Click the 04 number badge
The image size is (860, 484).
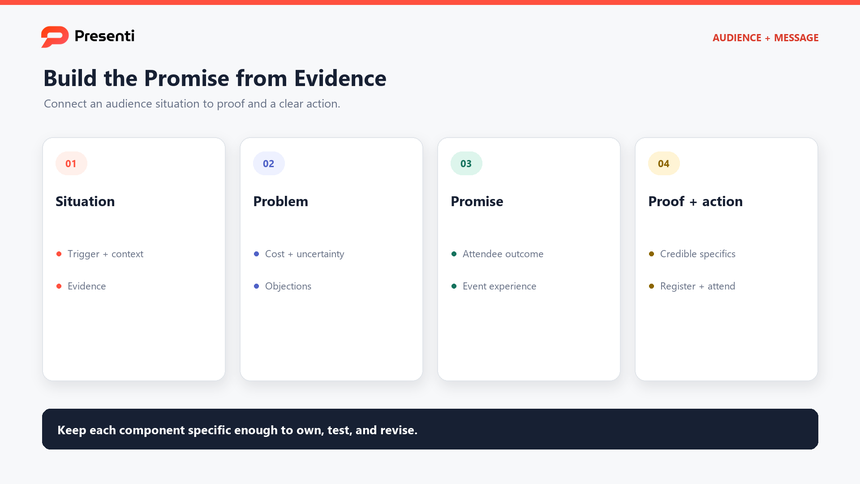tap(664, 164)
